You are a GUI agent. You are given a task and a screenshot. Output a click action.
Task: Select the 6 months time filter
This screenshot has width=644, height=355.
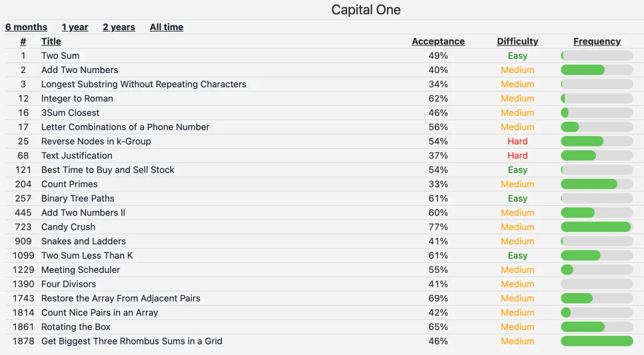click(x=26, y=27)
